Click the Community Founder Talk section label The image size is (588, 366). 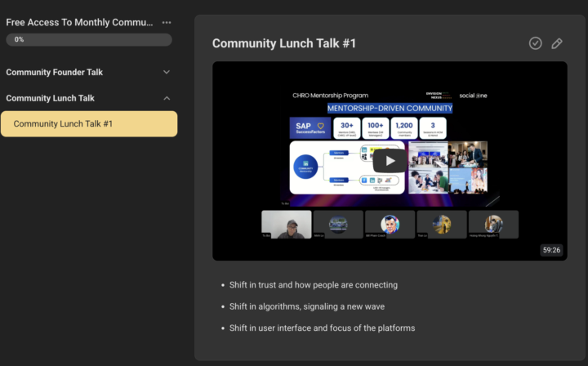point(55,73)
